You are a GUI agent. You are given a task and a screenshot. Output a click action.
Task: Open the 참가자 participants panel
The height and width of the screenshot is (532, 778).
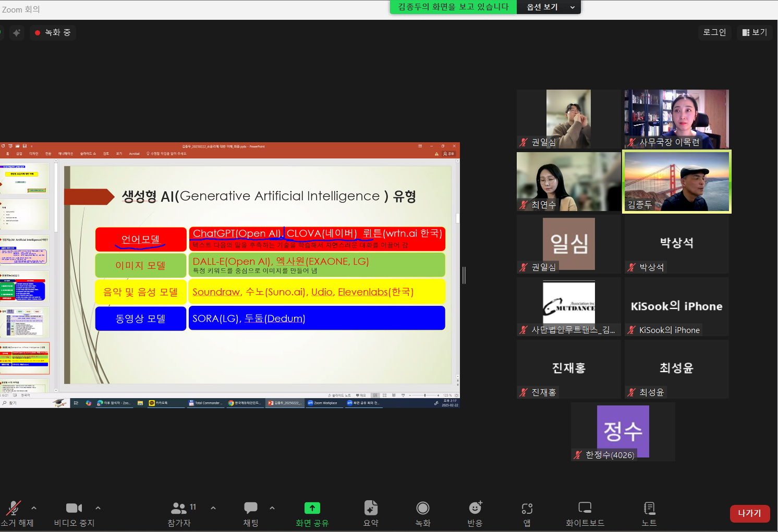[x=179, y=513]
